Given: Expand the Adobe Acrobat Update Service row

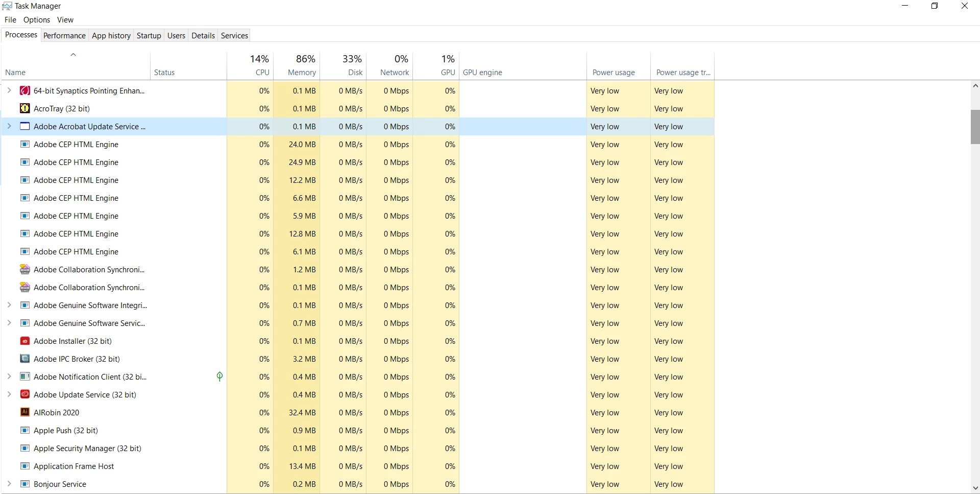Looking at the screenshot, I should (x=9, y=126).
